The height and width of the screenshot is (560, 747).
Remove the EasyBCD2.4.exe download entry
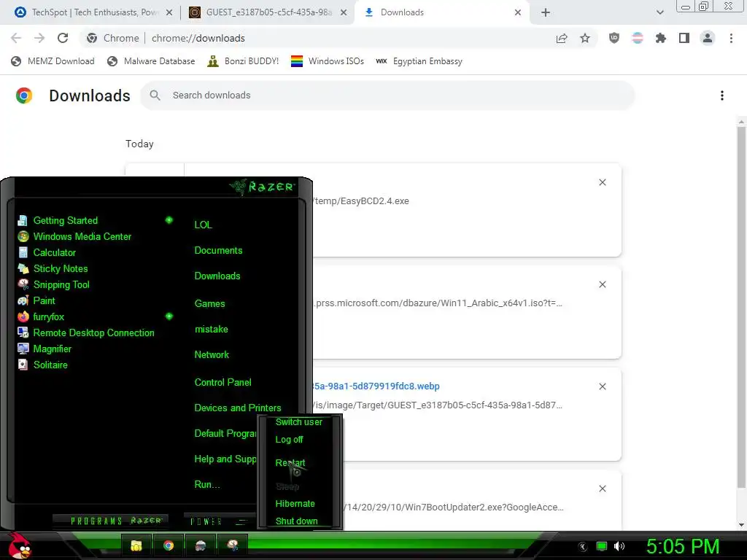click(x=602, y=182)
